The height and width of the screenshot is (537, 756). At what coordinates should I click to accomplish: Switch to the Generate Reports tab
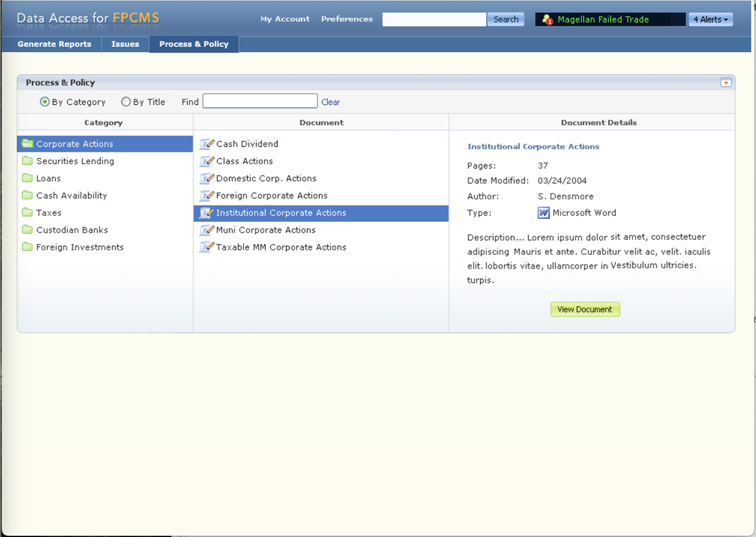54,44
